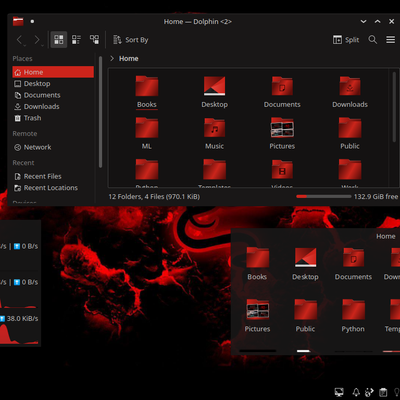
Task: Open Desktop in the Home desktop widget
Action: [x=305, y=264]
